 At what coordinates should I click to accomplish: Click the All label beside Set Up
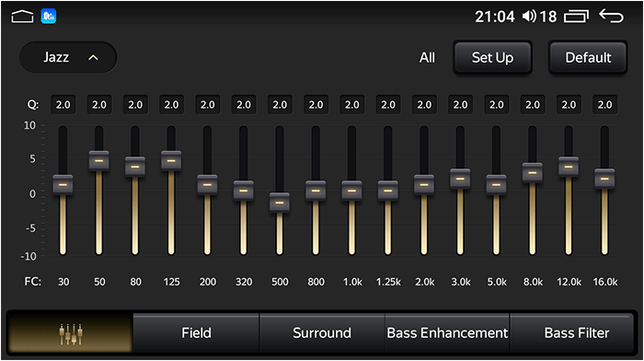click(427, 58)
